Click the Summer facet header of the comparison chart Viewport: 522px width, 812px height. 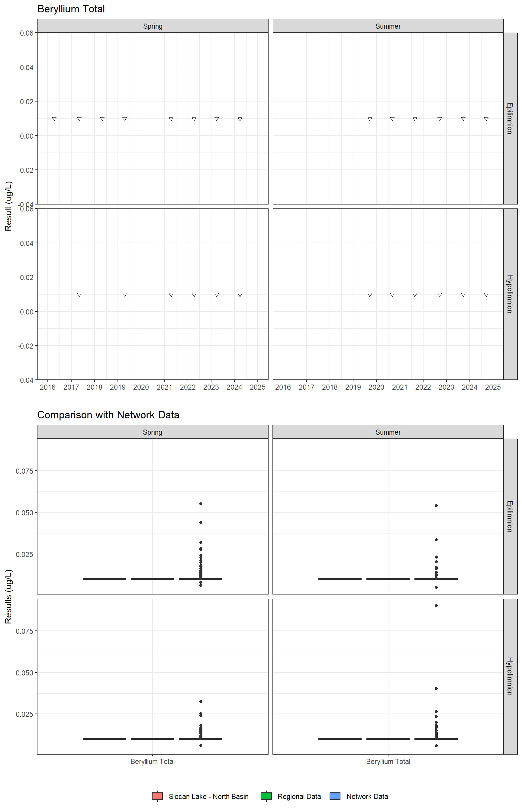click(x=388, y=432)
